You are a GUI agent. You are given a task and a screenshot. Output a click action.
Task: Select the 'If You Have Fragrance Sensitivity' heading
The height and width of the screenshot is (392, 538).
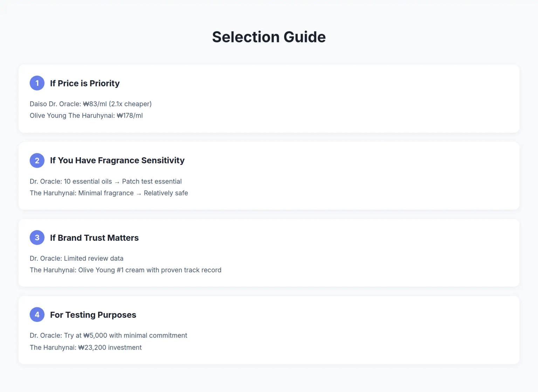point(117,160)
